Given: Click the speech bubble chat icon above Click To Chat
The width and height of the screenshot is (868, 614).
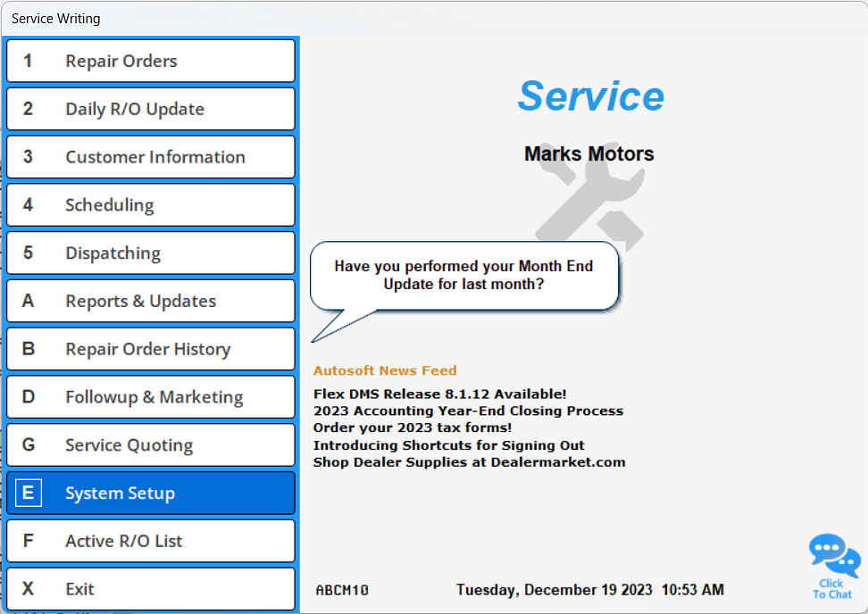Looking at the screenshot, I should pyautogui.click(x=833, y=553).
